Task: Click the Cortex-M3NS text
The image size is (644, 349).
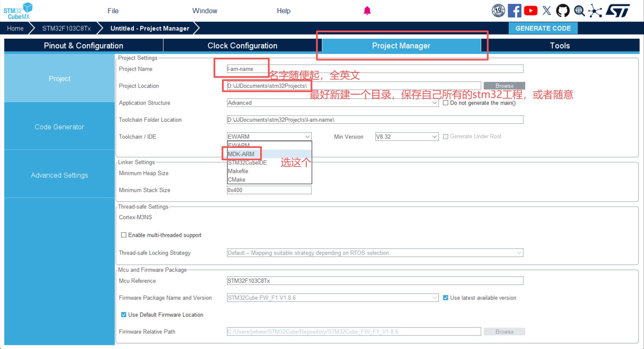Action: tap(136, 217)
